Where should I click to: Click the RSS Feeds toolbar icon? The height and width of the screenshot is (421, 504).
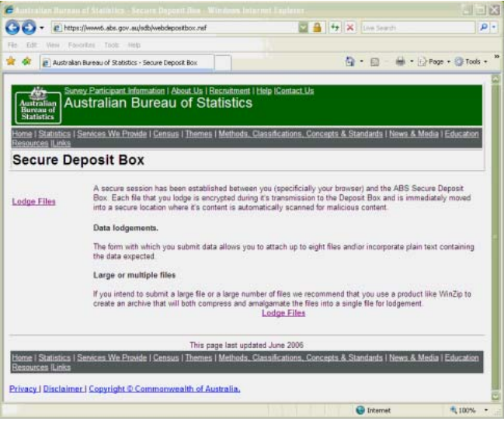(375, 61)
